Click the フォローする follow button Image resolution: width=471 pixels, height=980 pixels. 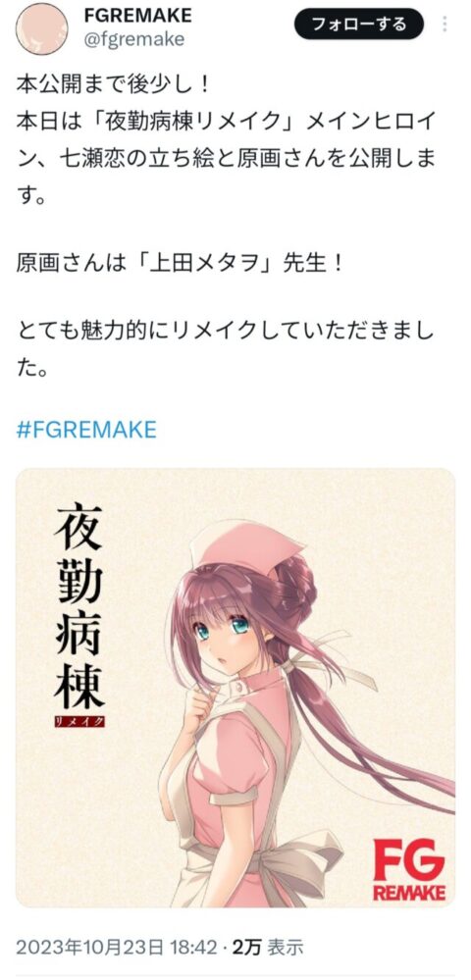[x=359, y=25]
